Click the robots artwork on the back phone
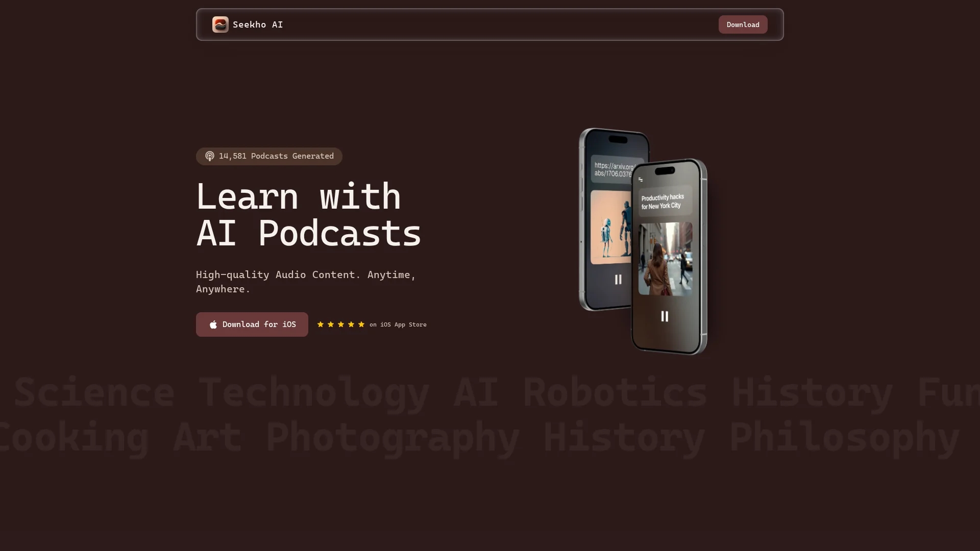Image resolution: width=980 pixels, height=551 pixels. 611,227
